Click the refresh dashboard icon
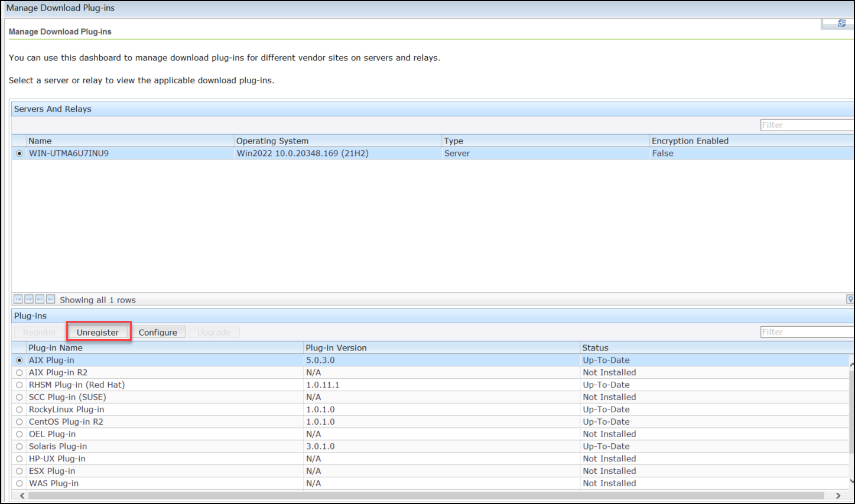This screenshot has width=855, height=504. (841, 23)
